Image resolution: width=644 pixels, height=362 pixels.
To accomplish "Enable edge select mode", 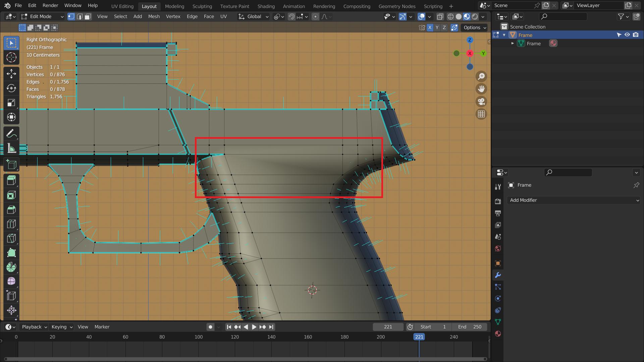I will [79, 16].
